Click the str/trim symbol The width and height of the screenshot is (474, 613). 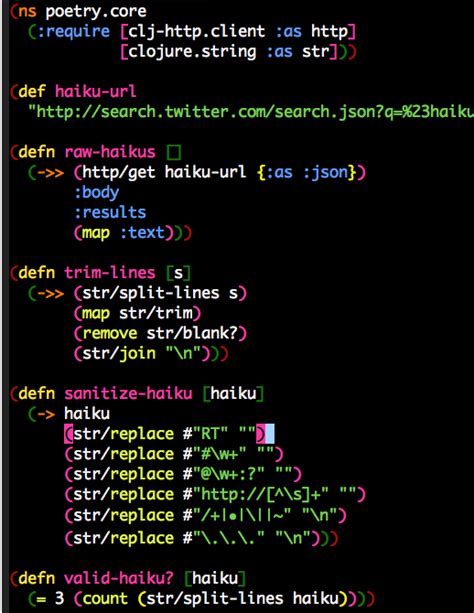click(x=156, y=313)
